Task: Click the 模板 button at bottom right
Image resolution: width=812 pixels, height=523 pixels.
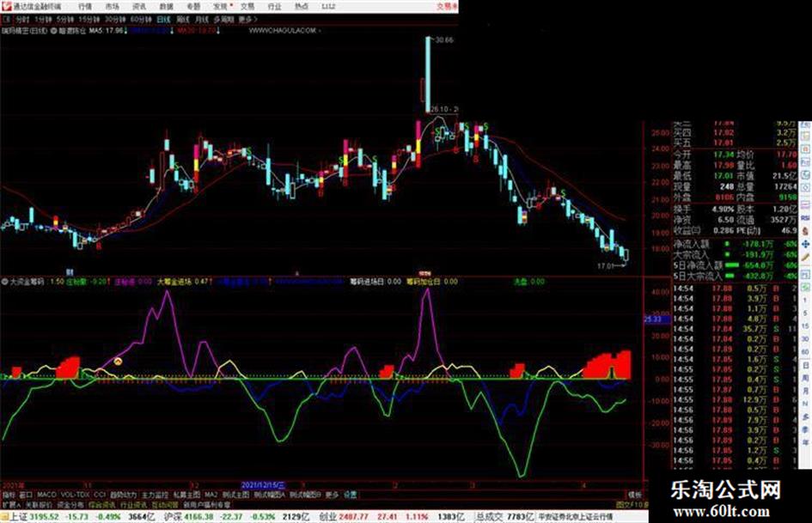Action: (x=635, y=495)
